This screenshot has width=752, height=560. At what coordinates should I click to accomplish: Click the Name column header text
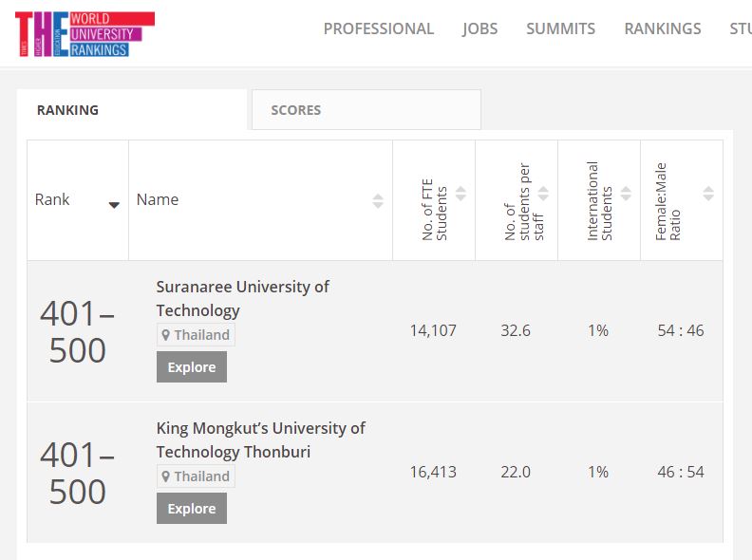(158, 199)
